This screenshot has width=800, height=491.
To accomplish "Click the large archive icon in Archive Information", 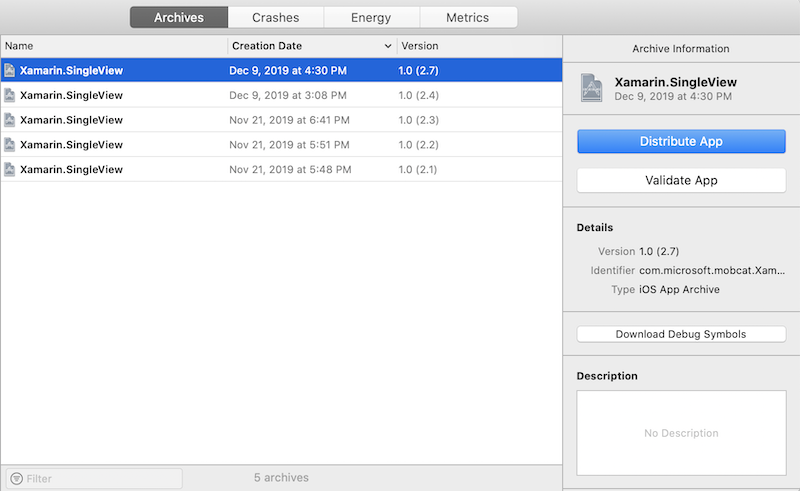I will (592, 88).
